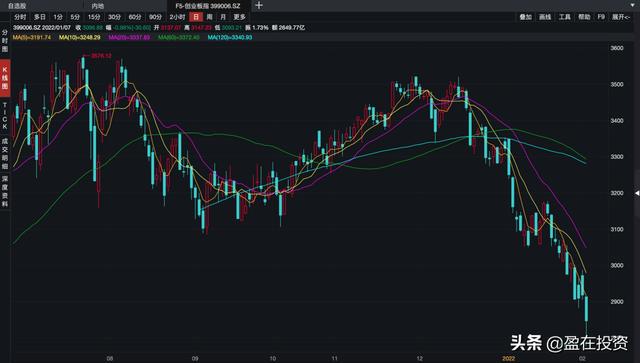Click the green MA(60) indicator label

coord(179,37)
